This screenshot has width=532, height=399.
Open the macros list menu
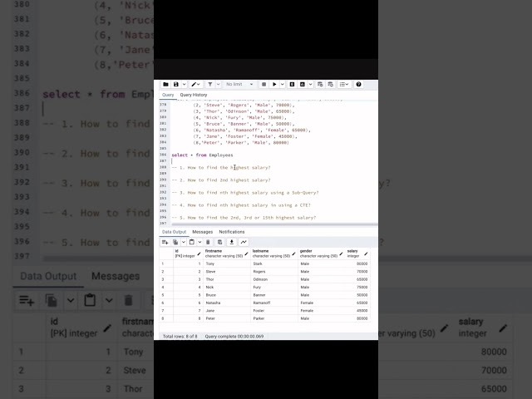[x=344, y=85]
